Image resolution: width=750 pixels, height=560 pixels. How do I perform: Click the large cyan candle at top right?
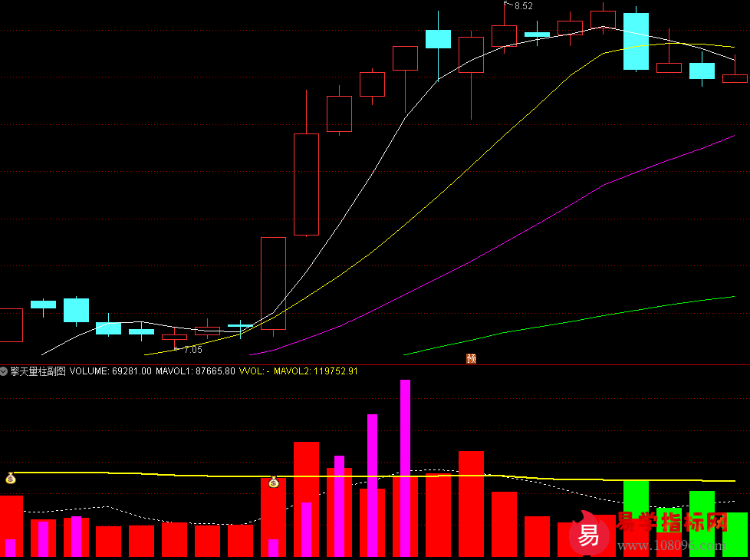[636, 41]
